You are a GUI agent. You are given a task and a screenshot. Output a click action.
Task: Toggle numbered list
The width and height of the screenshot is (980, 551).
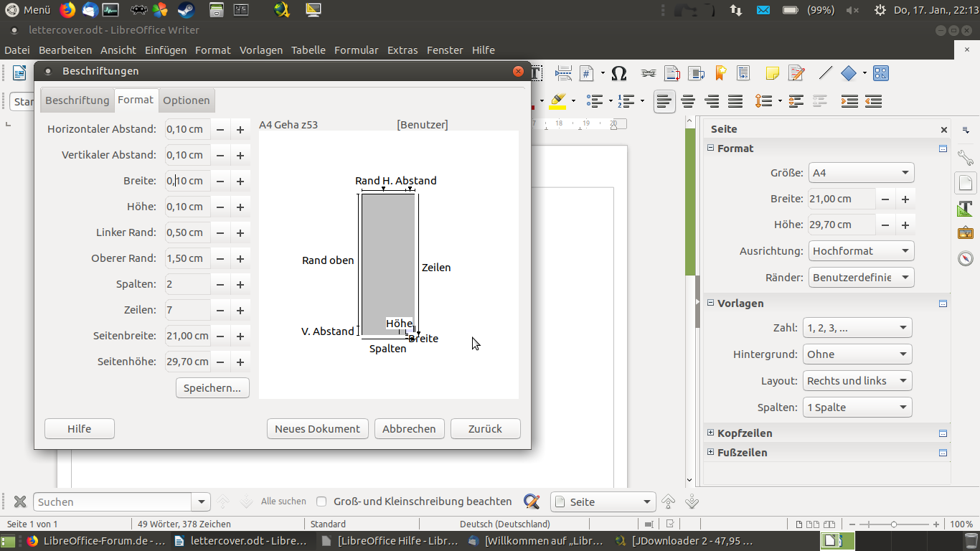tap(626, 101)
